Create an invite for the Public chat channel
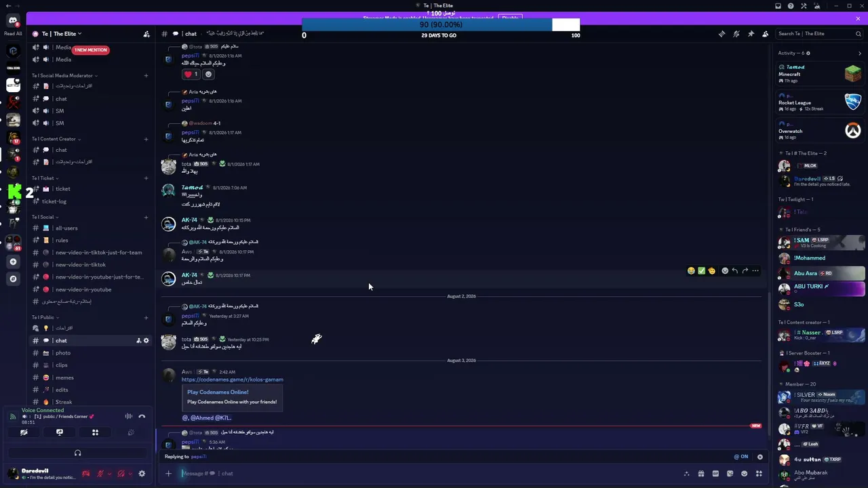 click(x=138, y=341)
